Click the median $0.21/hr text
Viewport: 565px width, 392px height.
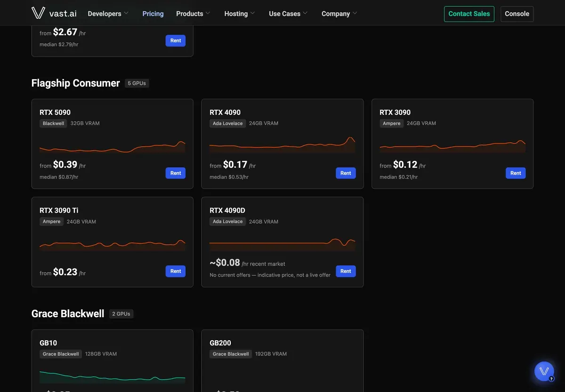[x=399, y=177]
